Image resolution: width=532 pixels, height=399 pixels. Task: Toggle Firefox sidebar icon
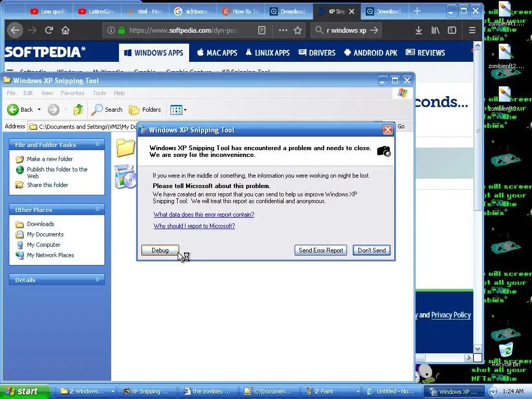452,30
